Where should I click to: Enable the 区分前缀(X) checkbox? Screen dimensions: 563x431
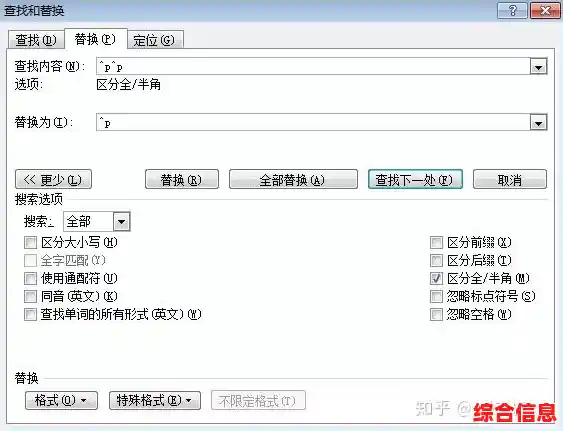[x=436, y=242]
